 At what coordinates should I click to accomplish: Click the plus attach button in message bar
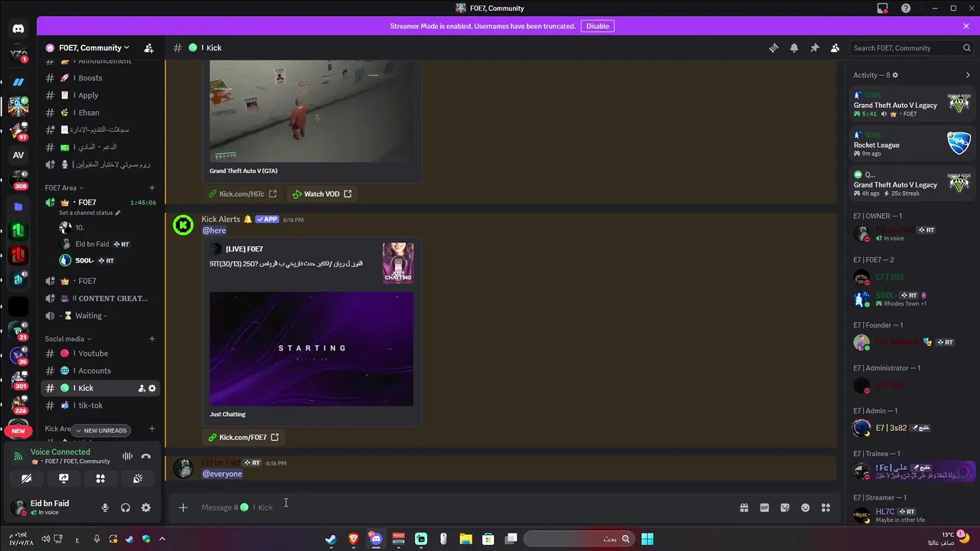(183, 507)
